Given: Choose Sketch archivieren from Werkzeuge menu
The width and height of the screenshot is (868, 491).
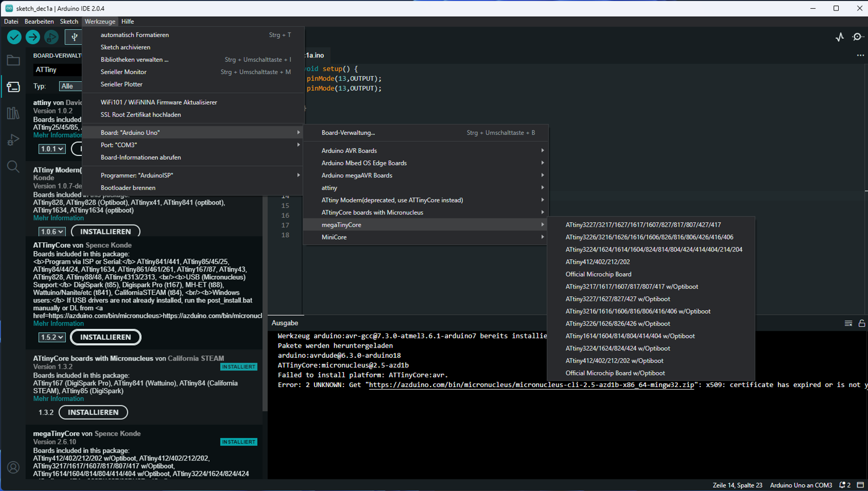Looking at the screenshot, I should (193, 48).
